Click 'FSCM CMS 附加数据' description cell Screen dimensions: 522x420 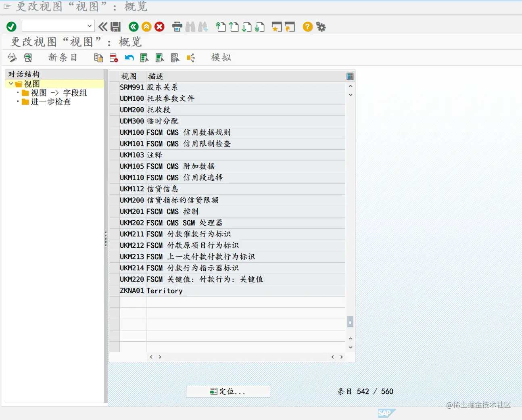click(x=246, y=166)
